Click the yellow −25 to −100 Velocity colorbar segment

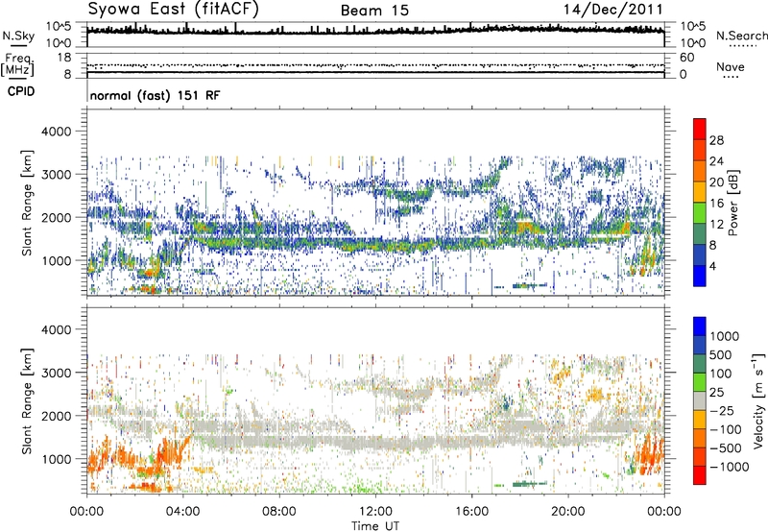click(x=700, y=420)
